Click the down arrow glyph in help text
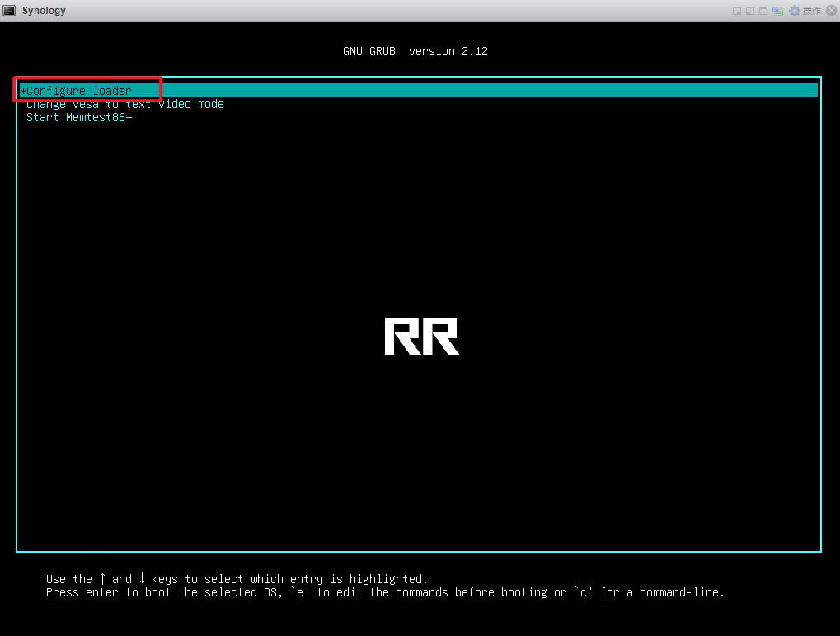This screenshot has height=636, width=840. tap(142, 579)
